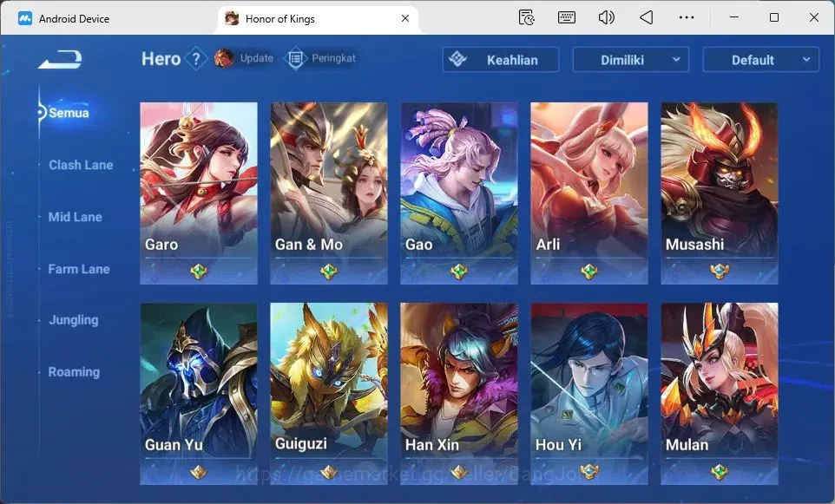Open the Han Xin hero card

point(459,394)
